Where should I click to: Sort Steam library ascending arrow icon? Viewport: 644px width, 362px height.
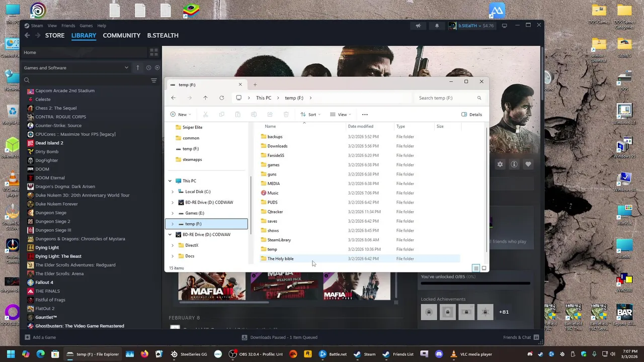click(x=138, y=67)
